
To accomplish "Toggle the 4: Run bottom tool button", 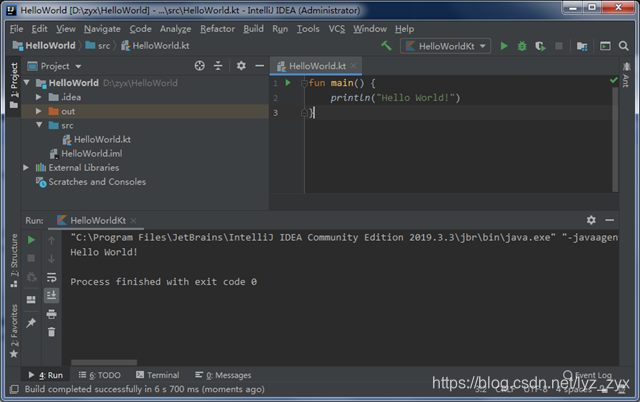I will click(x=46, y=375).
